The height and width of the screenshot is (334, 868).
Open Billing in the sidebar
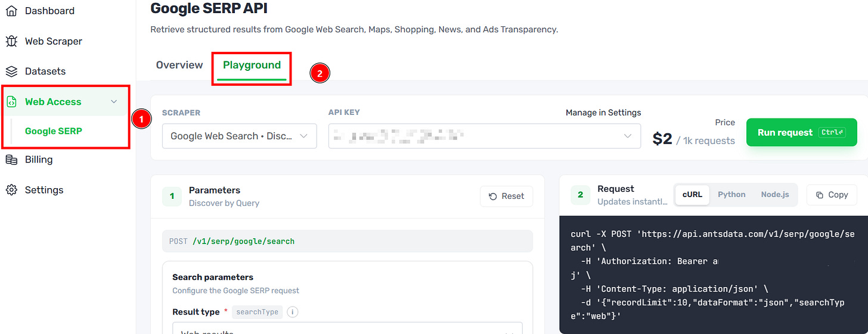click(x=39, y=160)
